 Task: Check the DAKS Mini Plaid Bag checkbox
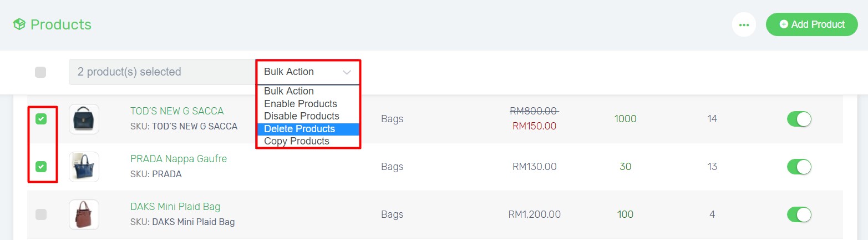pos(41,214)
